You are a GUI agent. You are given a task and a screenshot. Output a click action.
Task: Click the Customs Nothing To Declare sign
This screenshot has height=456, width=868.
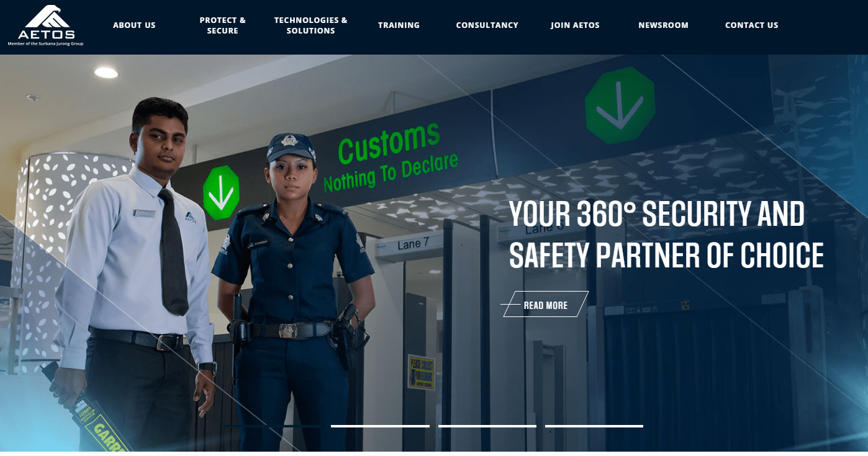pyautogui.click(x=390, y=157)
